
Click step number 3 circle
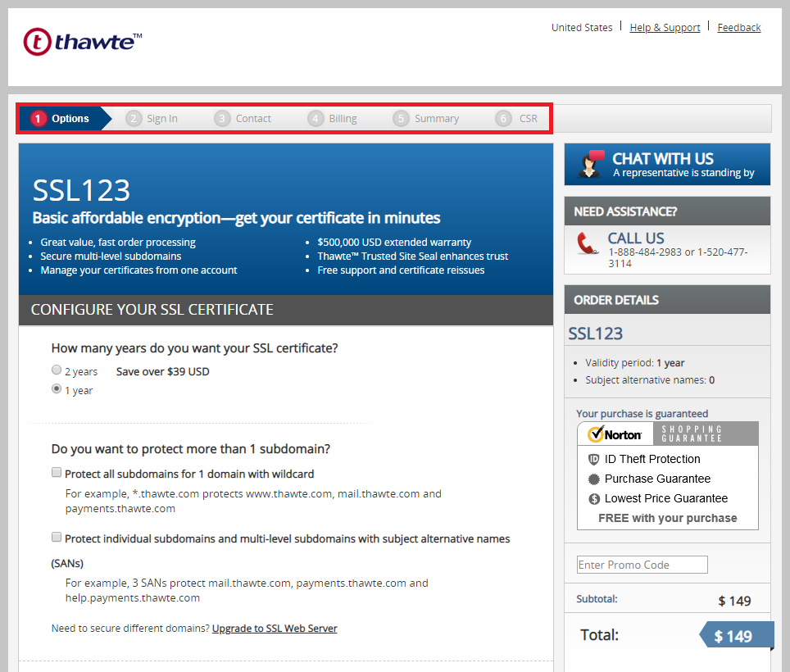(x=222, y=118)
